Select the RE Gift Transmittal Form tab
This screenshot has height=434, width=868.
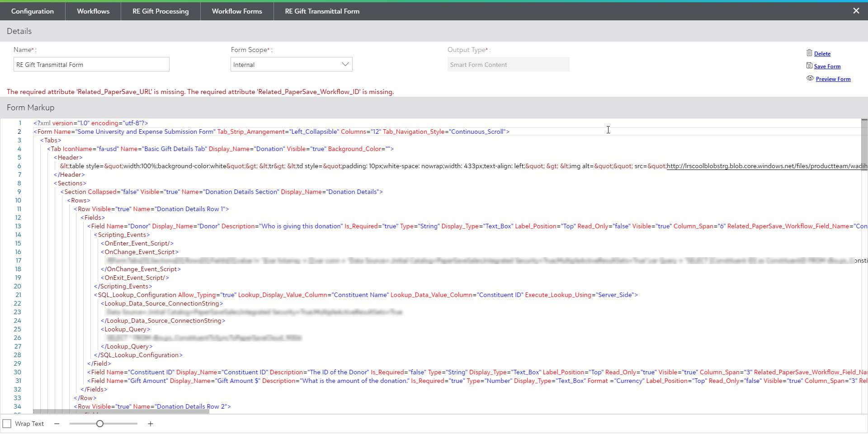pos(322,11)
